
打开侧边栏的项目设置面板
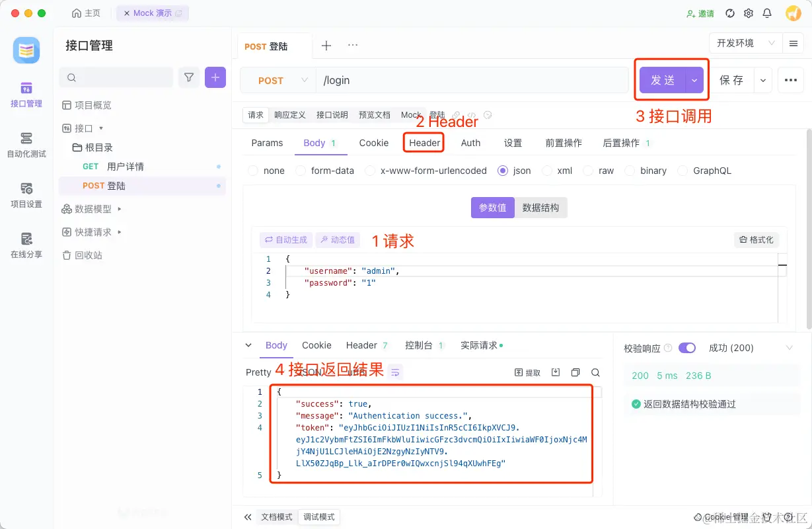pos(26,196)
